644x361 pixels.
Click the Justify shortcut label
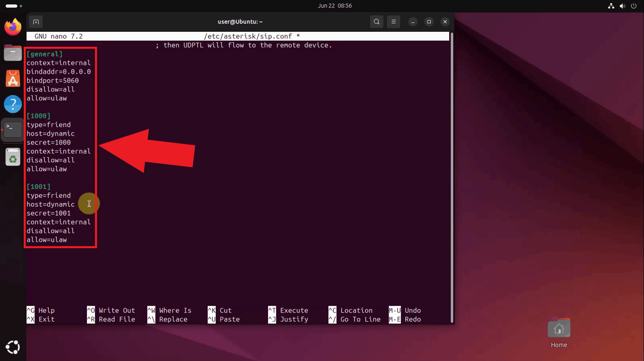coord(294,319)
